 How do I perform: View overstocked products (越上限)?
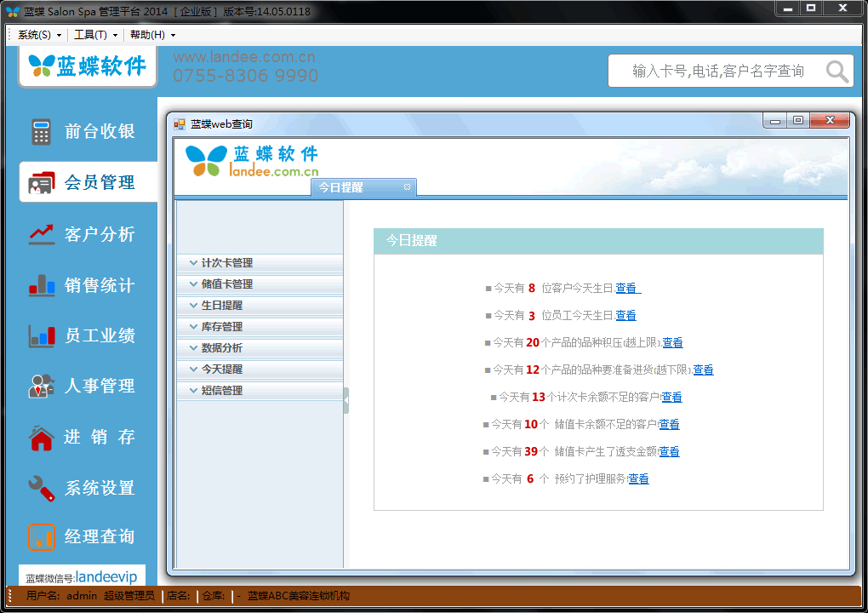pyautogui.click(x=672, y=342)
